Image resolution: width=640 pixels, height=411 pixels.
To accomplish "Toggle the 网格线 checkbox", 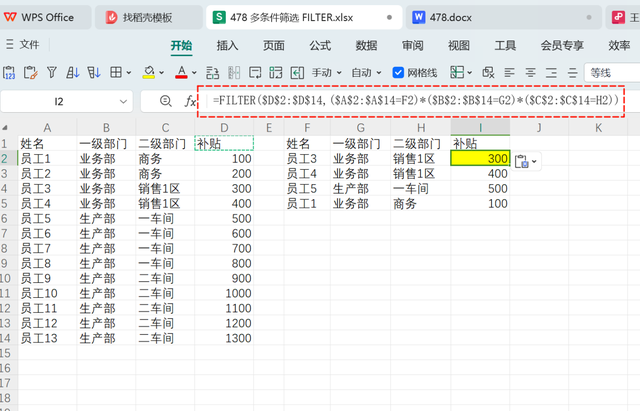I will coord(398,73).
